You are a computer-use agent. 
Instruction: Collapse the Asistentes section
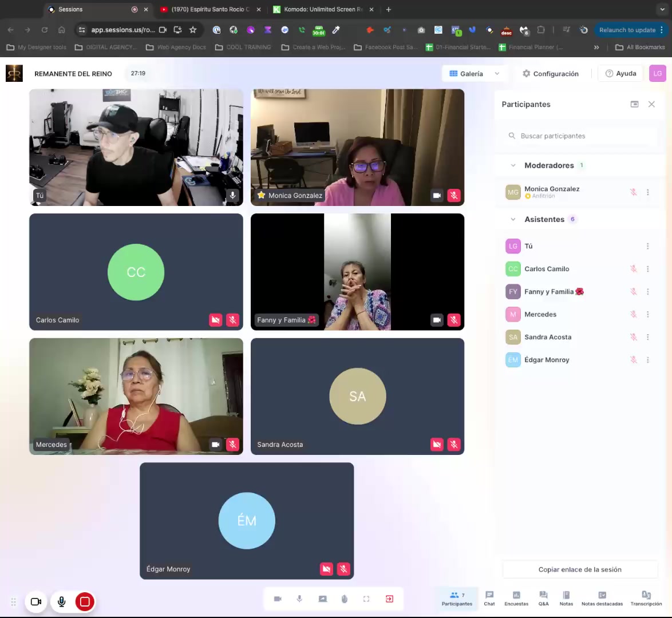[x=513, y=219]
